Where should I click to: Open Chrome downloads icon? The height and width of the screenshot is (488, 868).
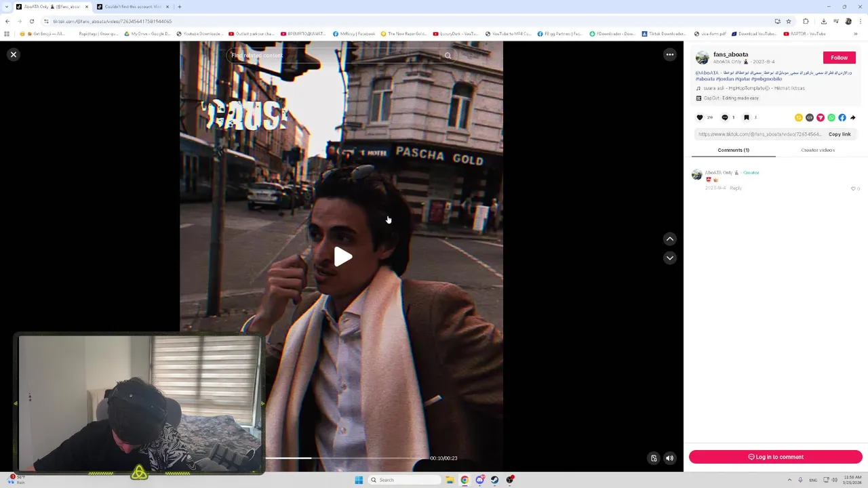click(824, 21)
